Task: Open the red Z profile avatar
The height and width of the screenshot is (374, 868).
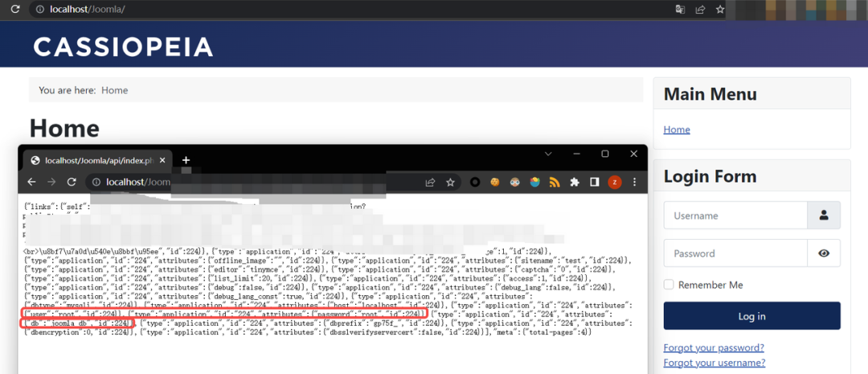Action: pos(615,183)
